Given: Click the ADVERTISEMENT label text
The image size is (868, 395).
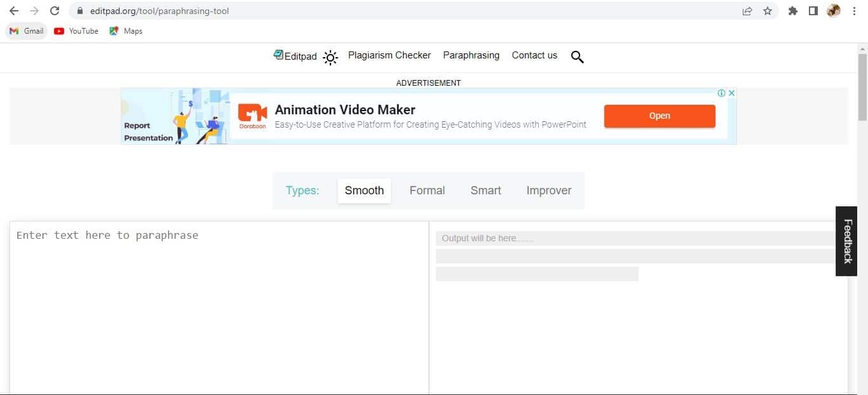Looking at the screenshot, I should click(428, 83).
